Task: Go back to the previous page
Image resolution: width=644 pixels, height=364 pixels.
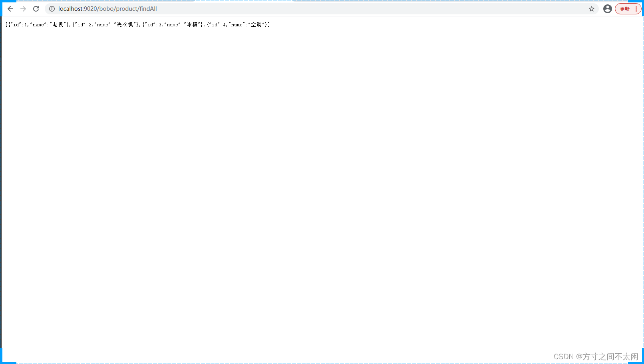Action: pos(10,9)
